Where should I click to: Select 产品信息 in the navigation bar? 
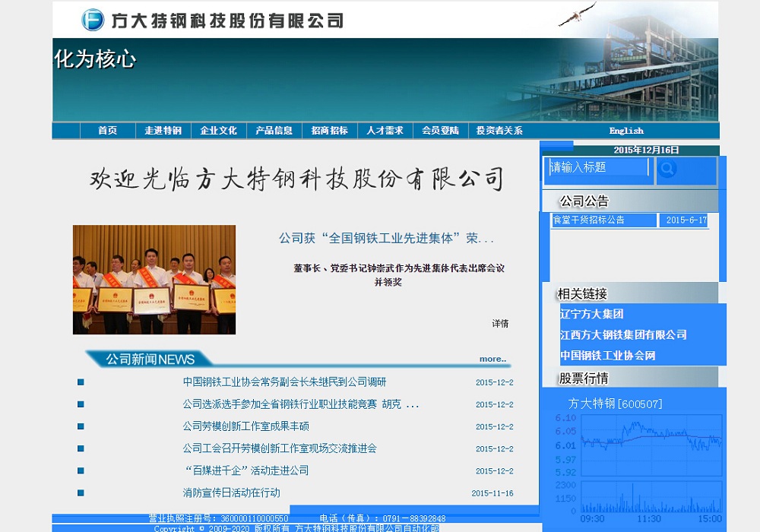click(274, 130)
